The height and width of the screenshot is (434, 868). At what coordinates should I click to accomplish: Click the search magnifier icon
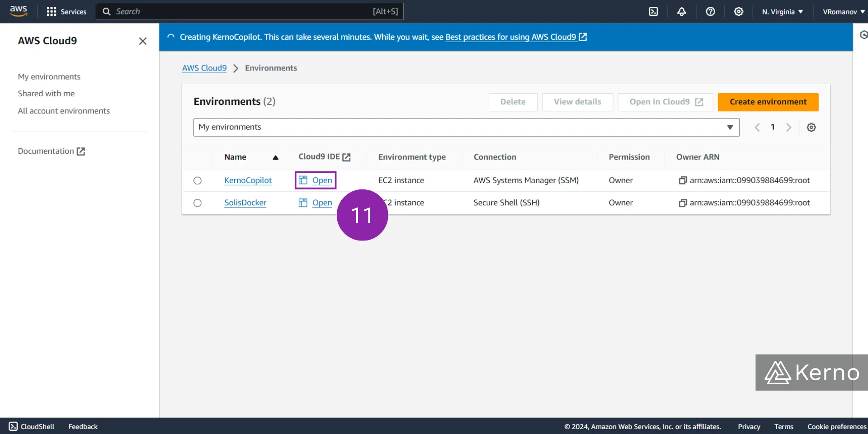coord(107,11)
